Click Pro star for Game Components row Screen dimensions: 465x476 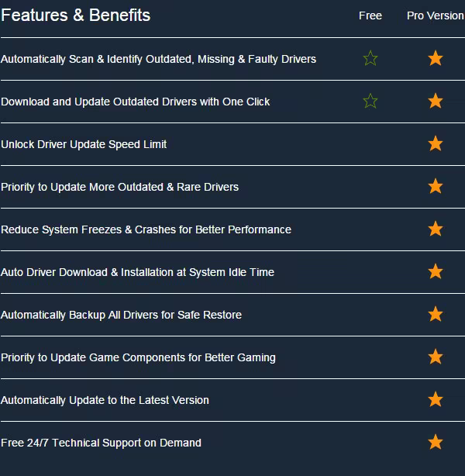click(x=436, y=357)
